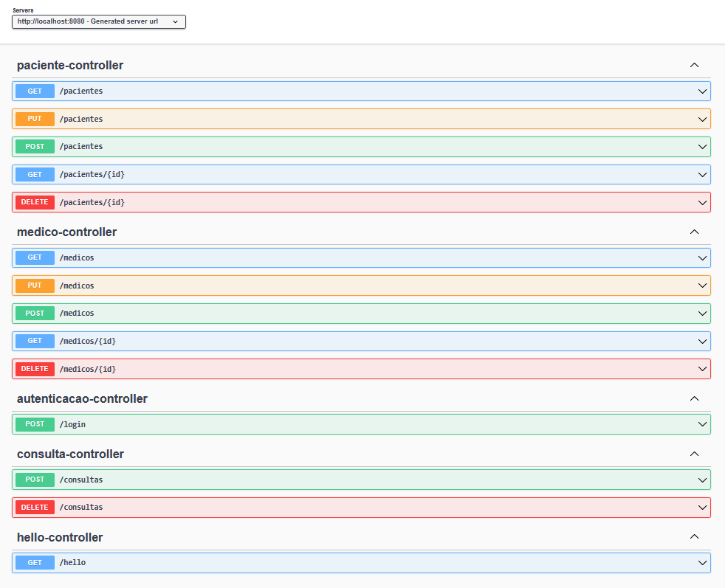Click /consultas path in the POST row
The height and width of the screenshot is (588, 725).
81,480
